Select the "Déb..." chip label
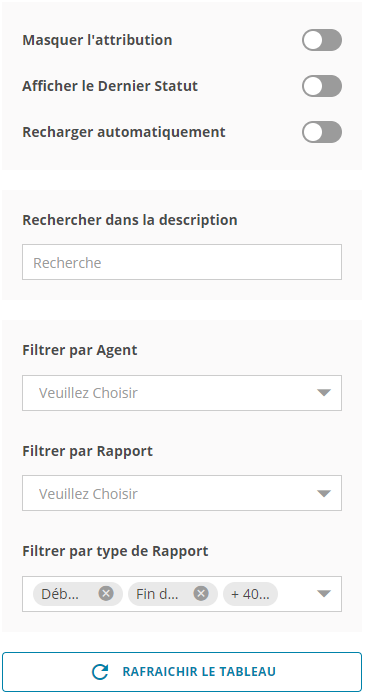The image size is (365, 697). [x=60, y=594]
